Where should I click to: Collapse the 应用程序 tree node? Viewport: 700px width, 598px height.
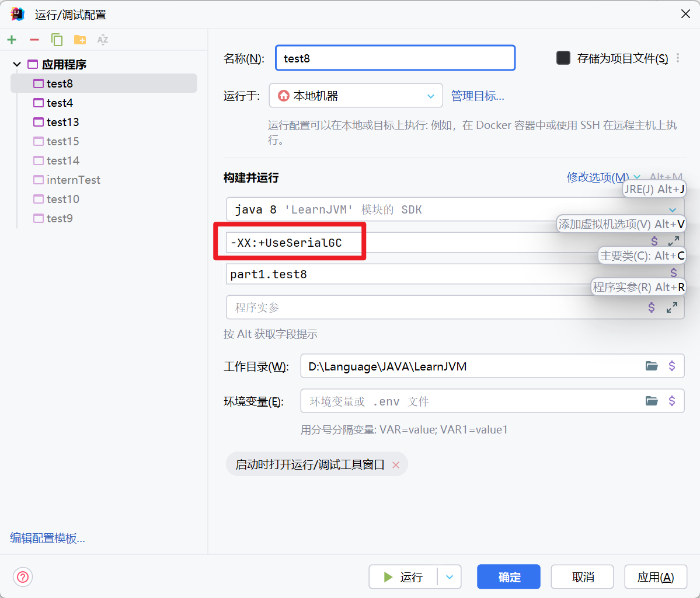tap(17, 64)
